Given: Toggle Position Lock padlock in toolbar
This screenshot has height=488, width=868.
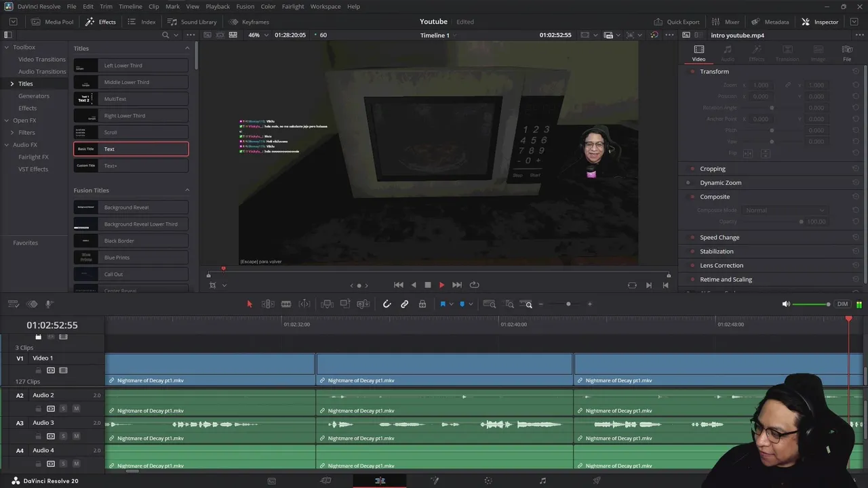Looking at the screenshot, I should [422, 304].
